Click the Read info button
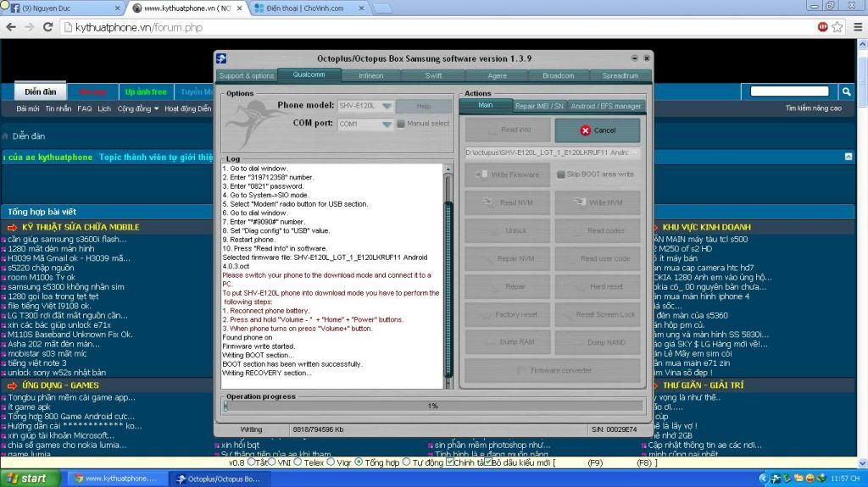 tap(508, 130)
